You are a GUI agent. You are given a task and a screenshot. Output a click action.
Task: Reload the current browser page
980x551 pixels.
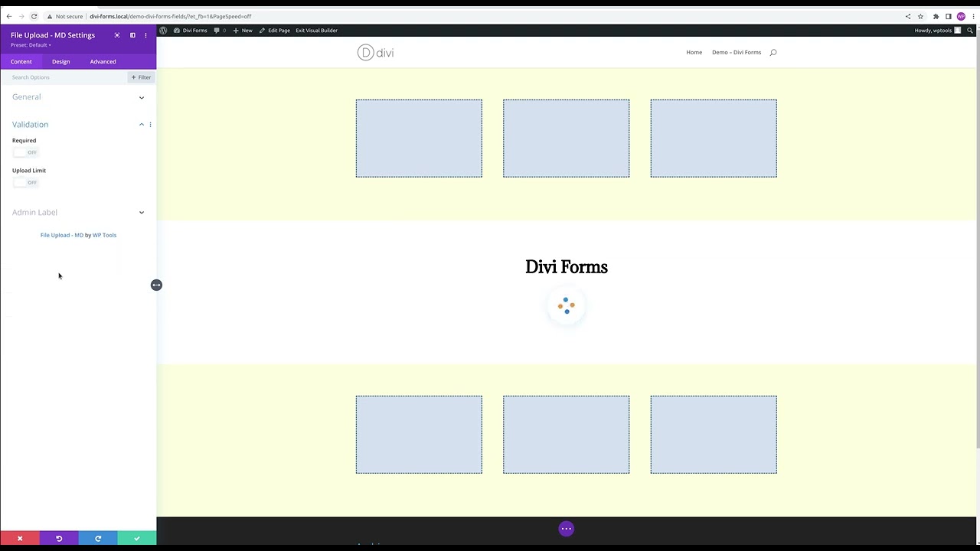click(x=34, y=16)
